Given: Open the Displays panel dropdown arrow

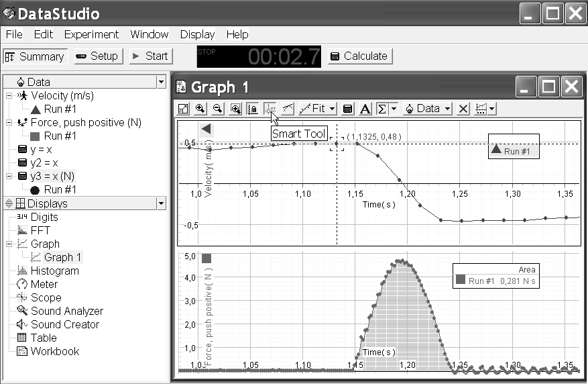Looking at the screenshot, I should click(x=162, y=203).
